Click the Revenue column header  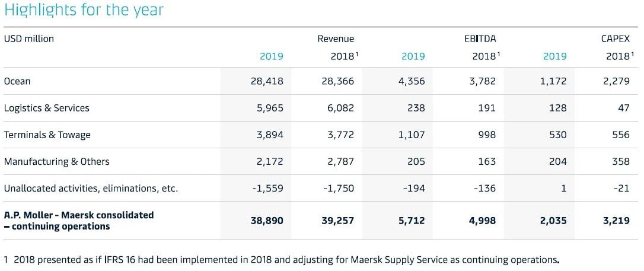click(336, 39)
